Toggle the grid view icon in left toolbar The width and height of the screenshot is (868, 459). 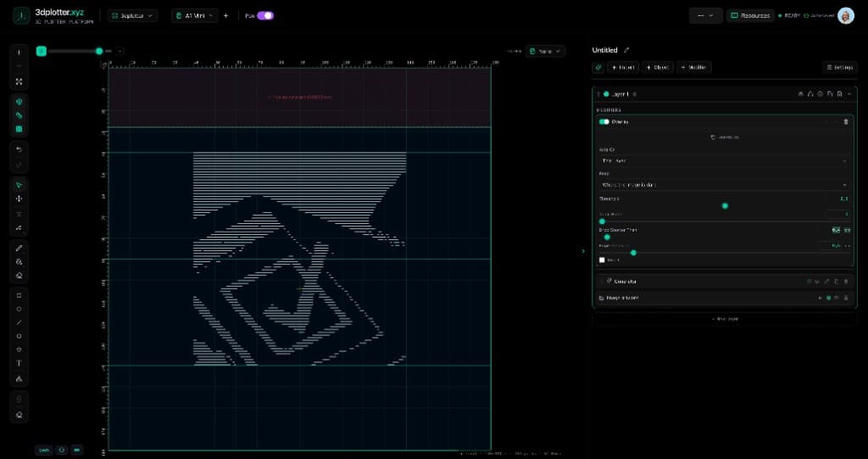[19, 129]
